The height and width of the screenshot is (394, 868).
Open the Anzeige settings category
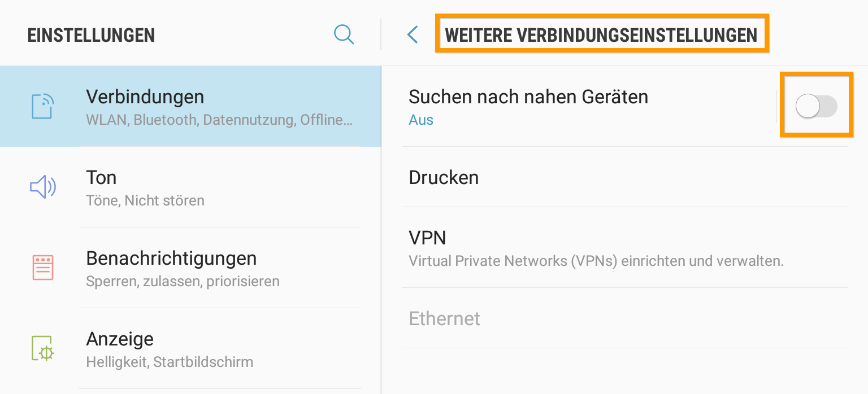[x=190, y=349]
